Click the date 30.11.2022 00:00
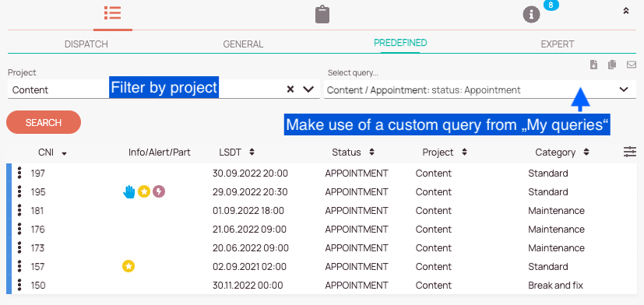Image resolution: width=644 pixels, height=305 pixels. 248,286
